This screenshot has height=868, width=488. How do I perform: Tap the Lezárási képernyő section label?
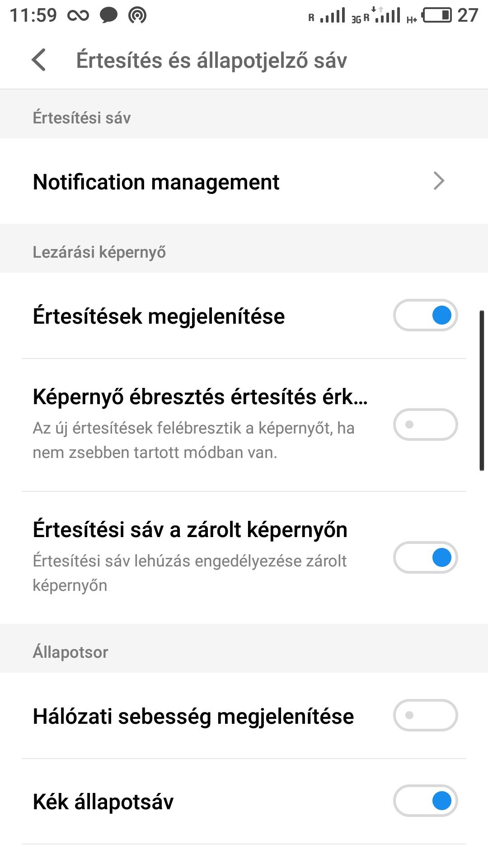click(x=99, y=252)
